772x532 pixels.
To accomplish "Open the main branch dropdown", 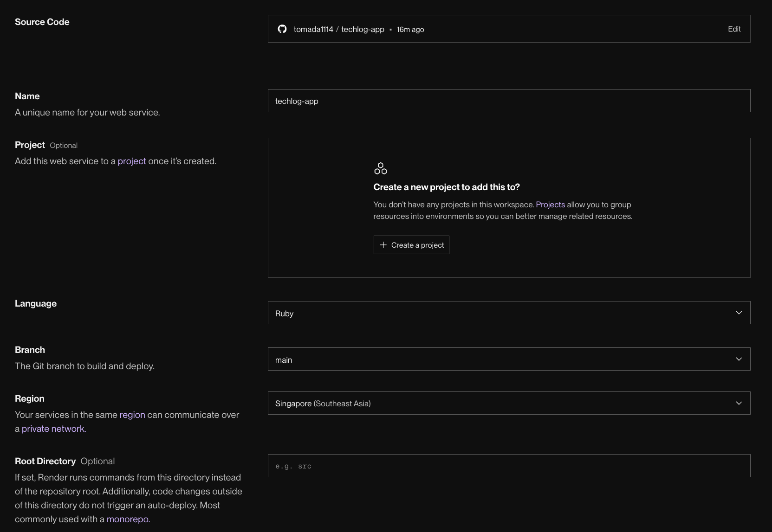I will [x=509, y=359].
